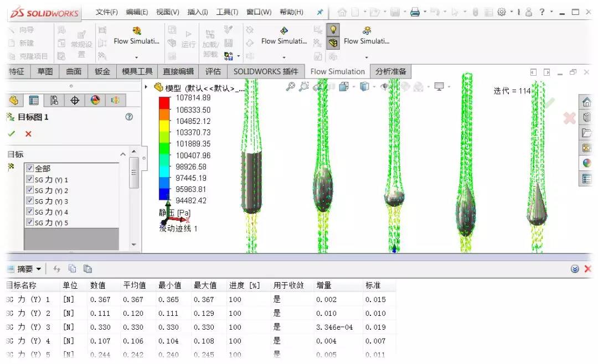Open the ConfigurationManager tab icon
Image resolution: width=598 pixels, height=364 pixels.
(54, 100)
